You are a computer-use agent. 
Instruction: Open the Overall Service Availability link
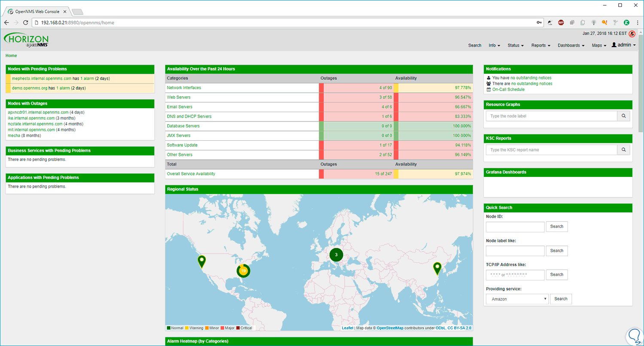point(191,174)
